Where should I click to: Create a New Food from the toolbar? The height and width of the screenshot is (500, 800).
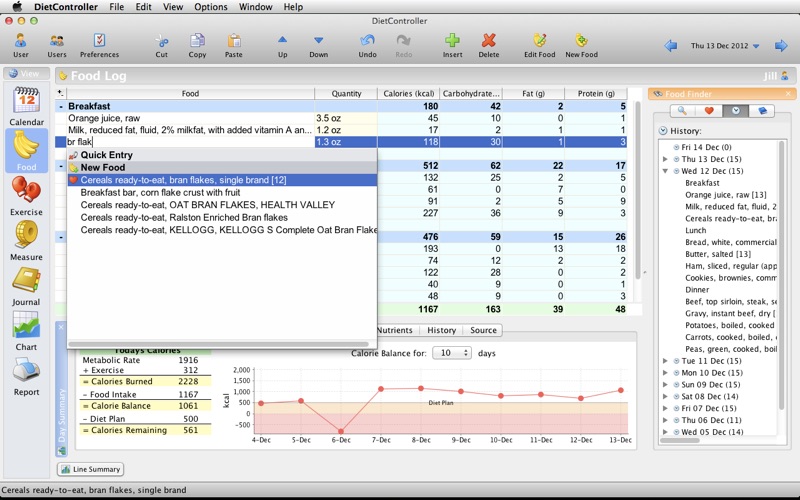coord(581,45)
